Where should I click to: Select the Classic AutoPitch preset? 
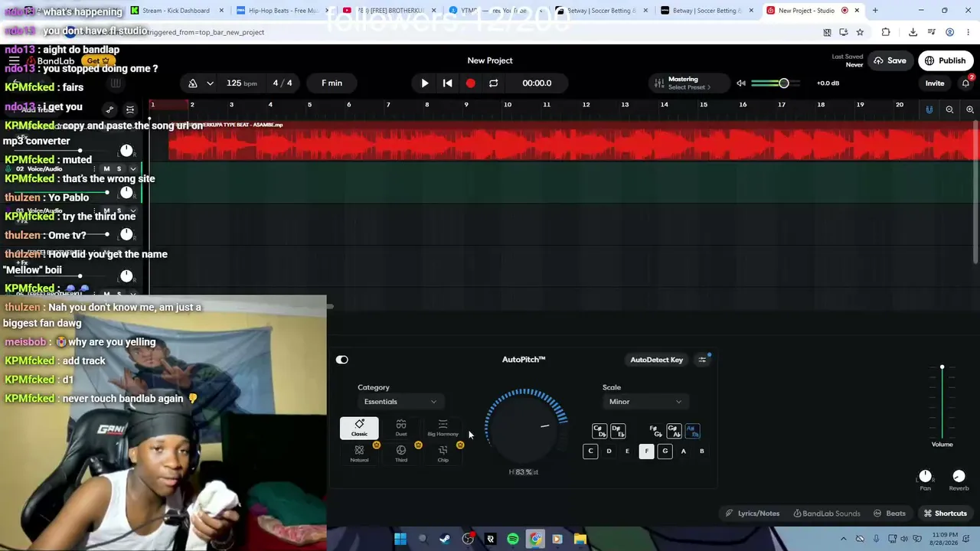pyautogui.click(x=359, y=428)
